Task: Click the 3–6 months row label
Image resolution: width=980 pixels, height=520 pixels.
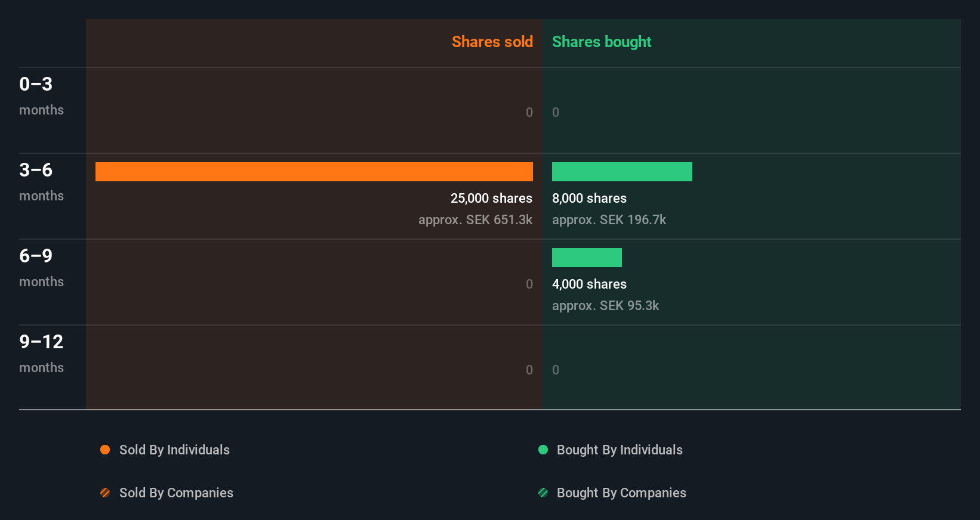Action: [41, 182]
